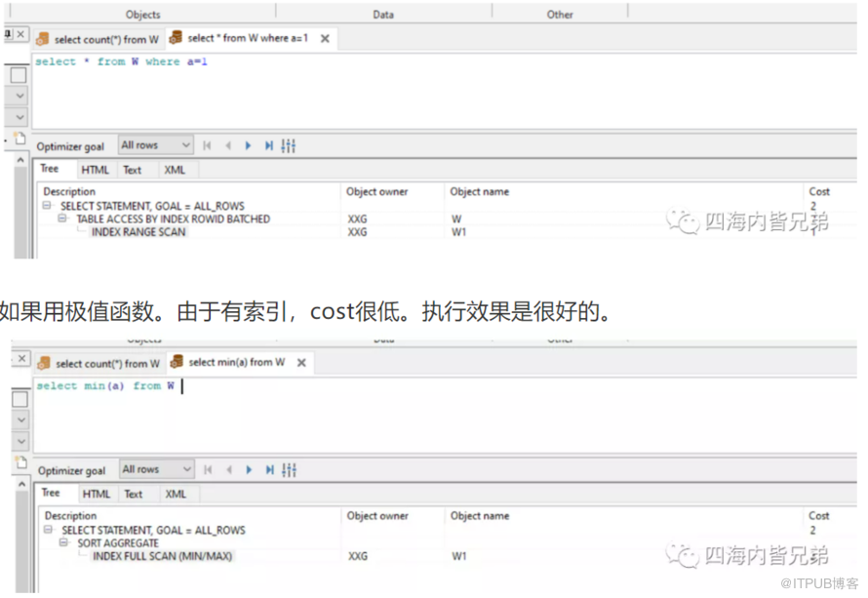Open top Optimizer goal 'All rows' dropdown
Viewport: 868px width, 598px height.
tap(155, 145)
